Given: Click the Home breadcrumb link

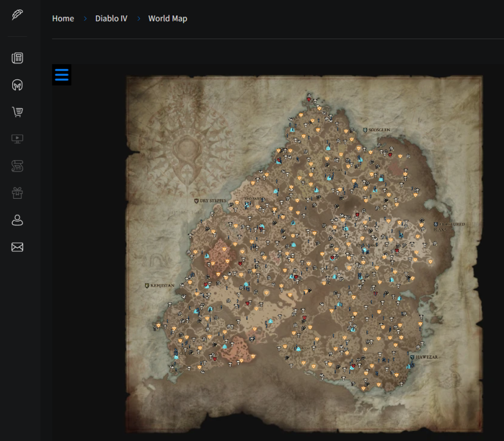Looking at the screenshot, I should [63, 18].
